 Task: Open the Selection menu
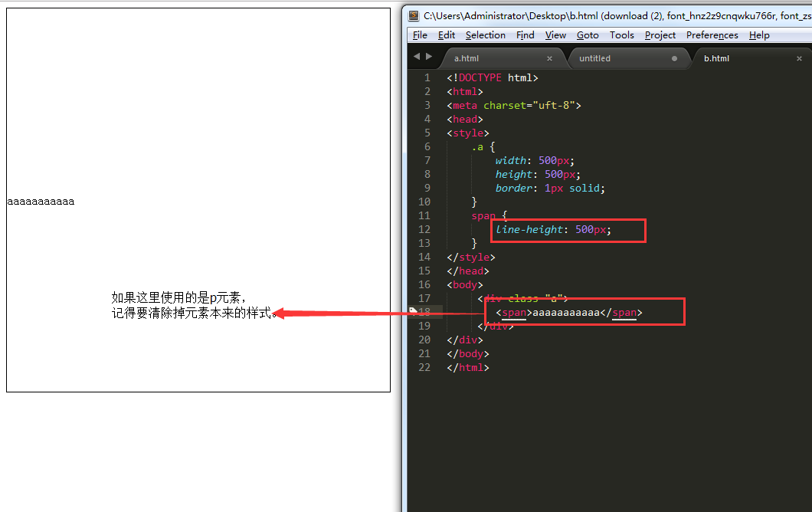click(x=485, y=35)
